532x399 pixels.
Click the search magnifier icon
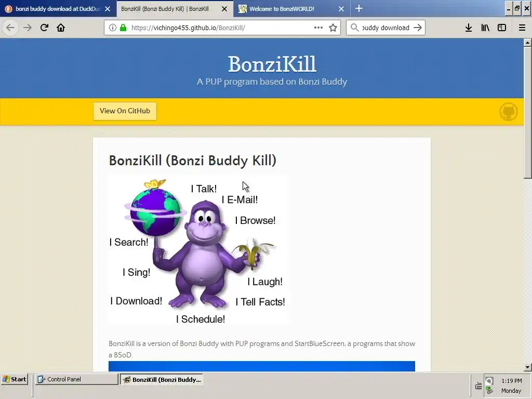(x=354, y=28)
